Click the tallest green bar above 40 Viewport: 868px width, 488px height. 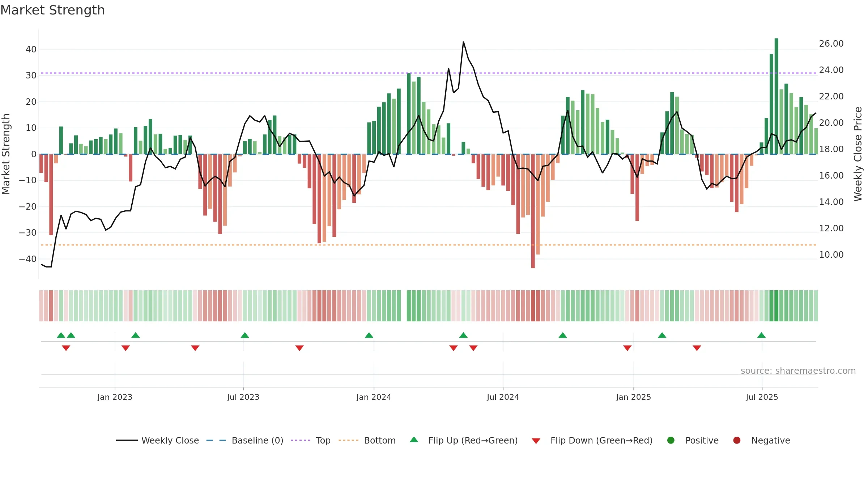click(776, 96)
